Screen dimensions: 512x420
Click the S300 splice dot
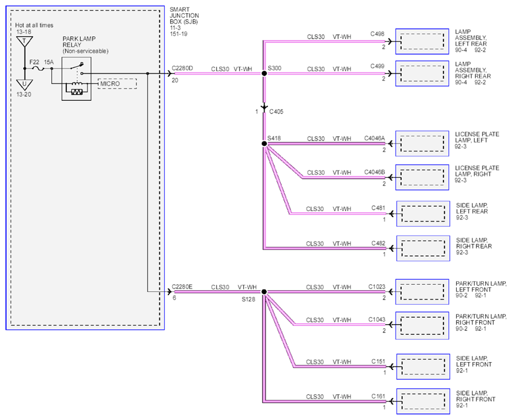click(264, 74)
